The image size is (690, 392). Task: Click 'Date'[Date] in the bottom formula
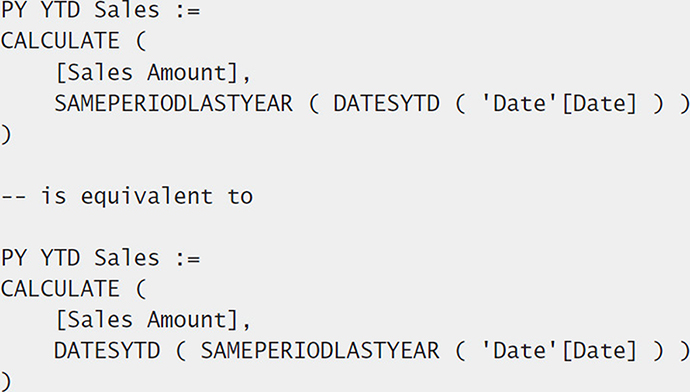[559, 351]
